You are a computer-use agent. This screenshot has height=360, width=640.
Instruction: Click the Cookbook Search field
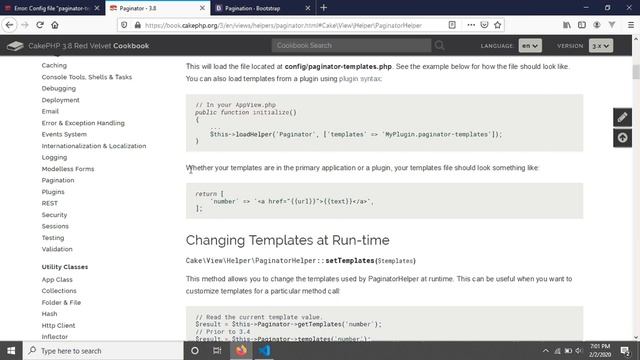point(351,45)
